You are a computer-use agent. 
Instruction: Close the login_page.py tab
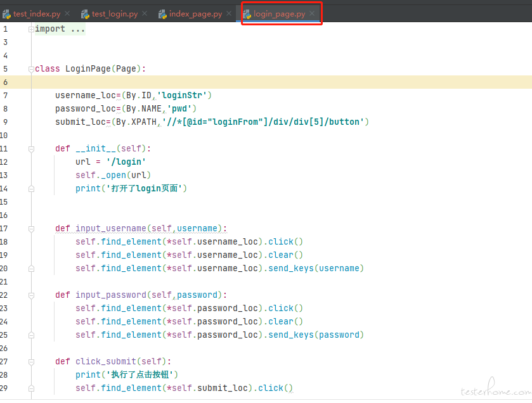point(312,13)
